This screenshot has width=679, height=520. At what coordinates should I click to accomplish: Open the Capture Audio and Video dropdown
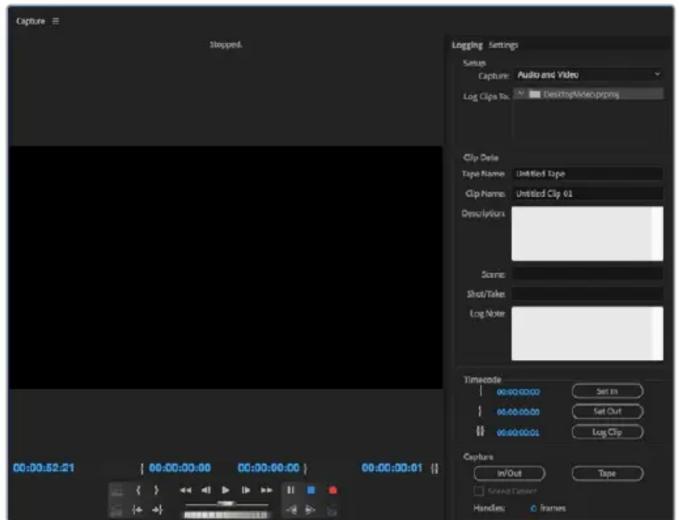[x=589, y=75]
